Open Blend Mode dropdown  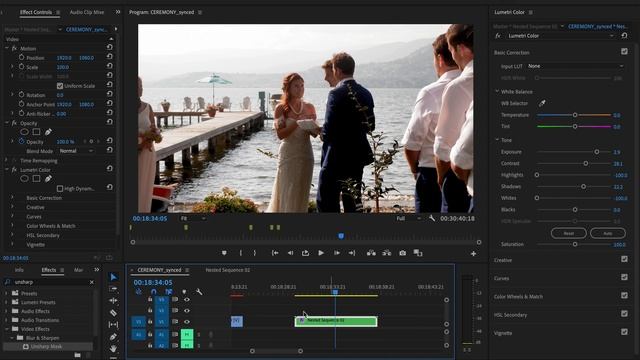tap(76, 151)
